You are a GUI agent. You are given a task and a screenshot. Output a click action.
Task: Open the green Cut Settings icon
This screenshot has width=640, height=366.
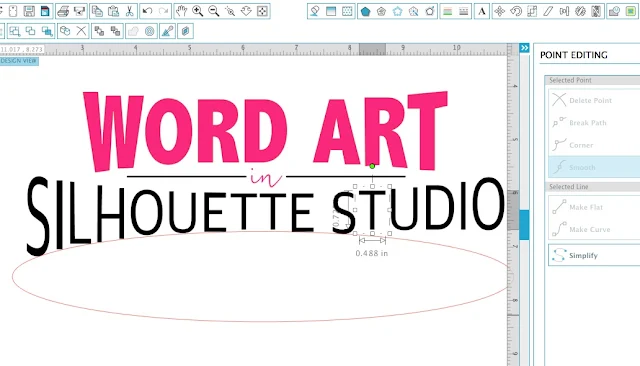[x=631, y=11]
